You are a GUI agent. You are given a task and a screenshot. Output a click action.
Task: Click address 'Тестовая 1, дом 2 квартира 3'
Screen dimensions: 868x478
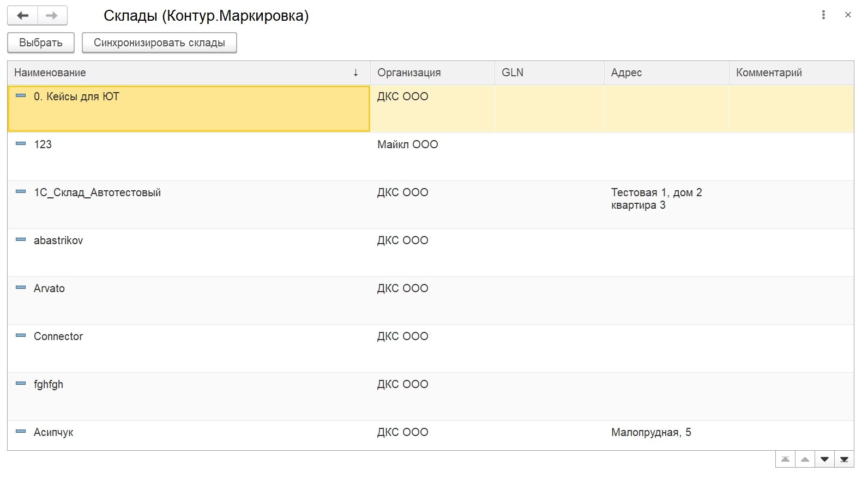click(656, 199)
